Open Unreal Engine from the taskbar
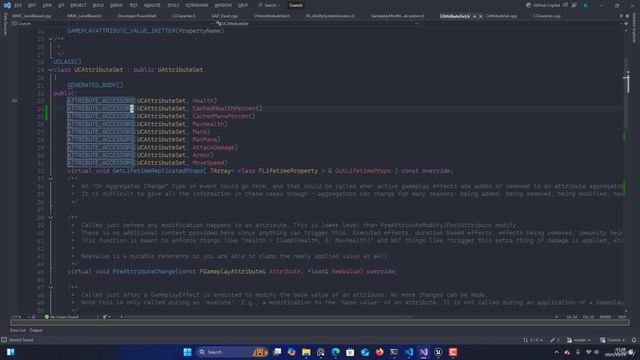Screen dimensions: 640x360 (x=438, y=352)
